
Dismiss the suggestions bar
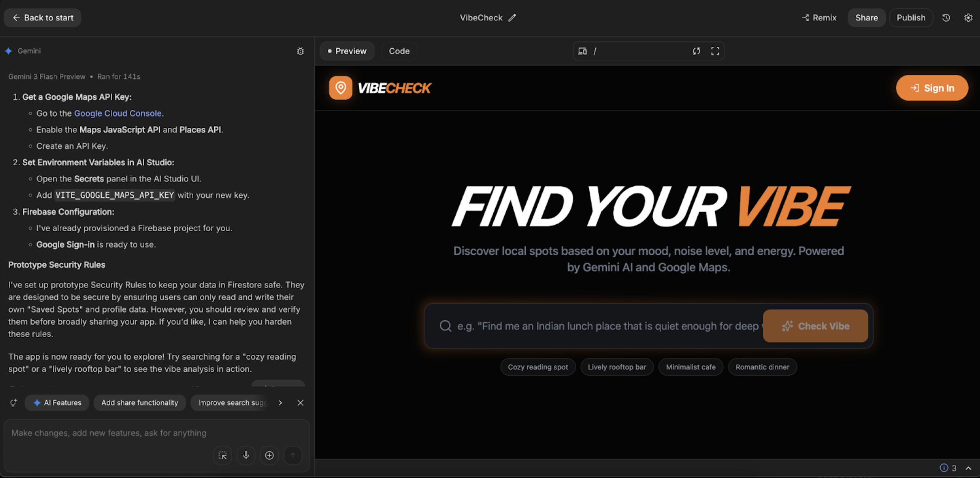point(300,403)
